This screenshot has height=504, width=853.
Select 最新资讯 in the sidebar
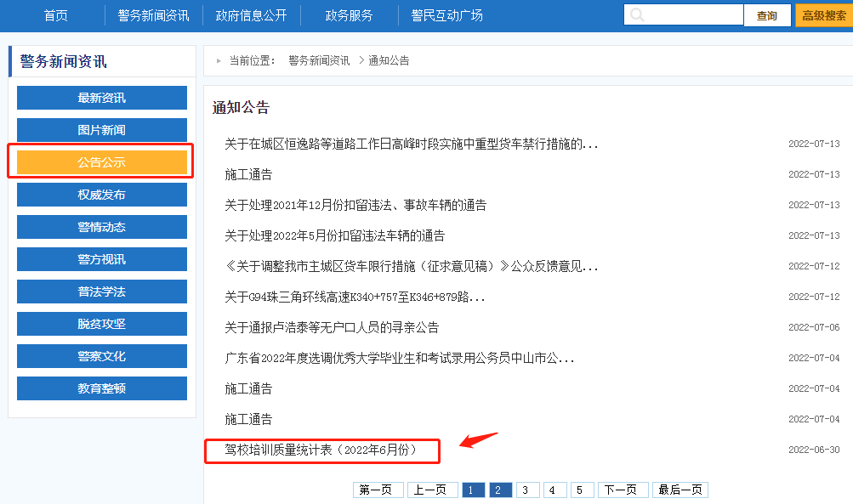click(102, 98)
